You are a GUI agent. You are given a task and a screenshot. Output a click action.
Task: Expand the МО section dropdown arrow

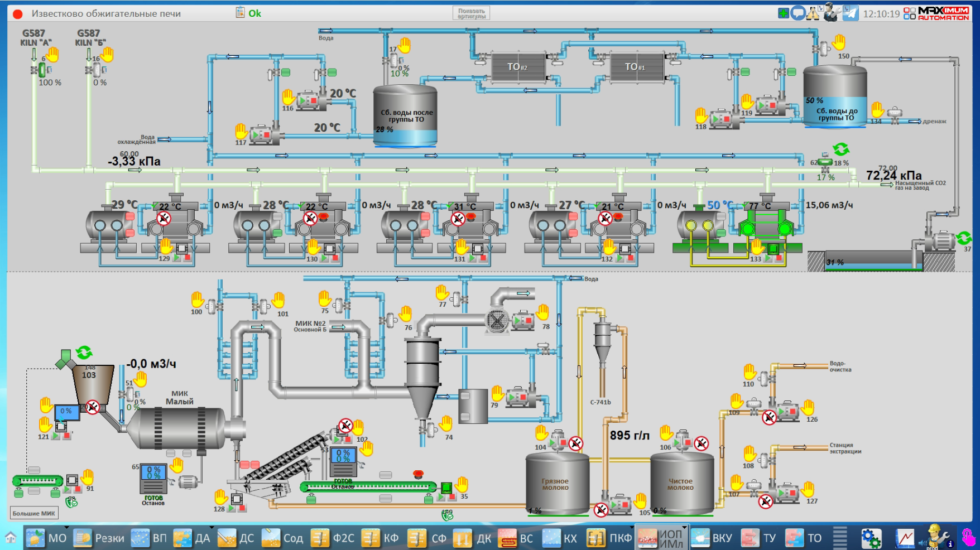pyautogui.click(x=66, y=528)
